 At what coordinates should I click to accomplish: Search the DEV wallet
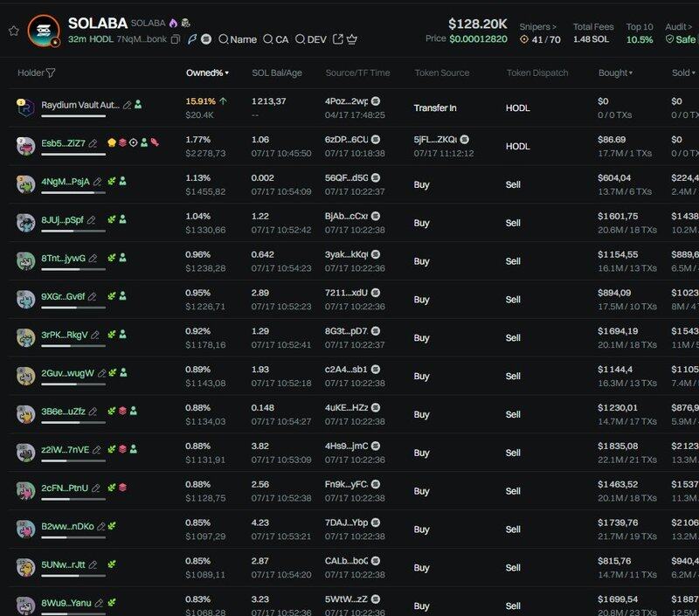(311, 39)
